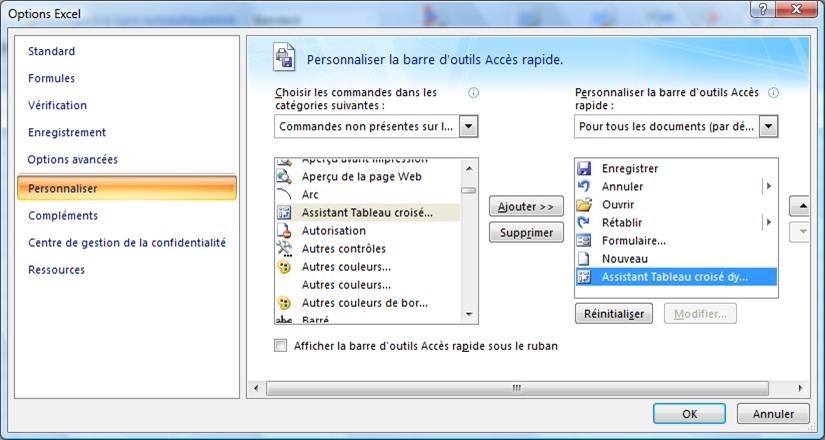The height and width of the screenshot is (440, 825).
Task: Open the Pour tous les documents dropdown
Action: click(x=769, y=127)
